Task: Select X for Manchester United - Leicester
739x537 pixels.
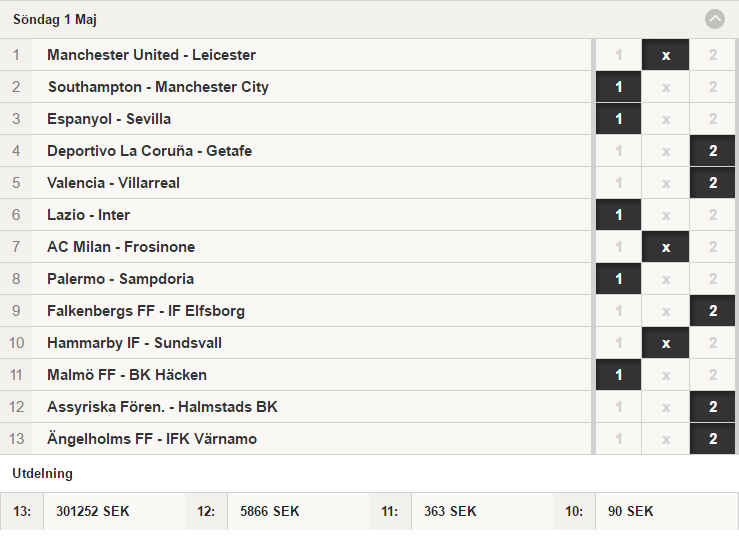Action: click(x=665, y=55)
